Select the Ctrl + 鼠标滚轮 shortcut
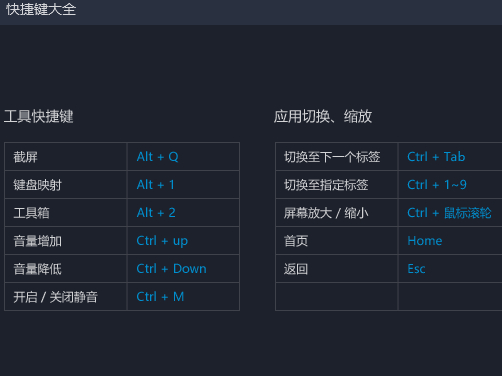Image resolution: width=502 pixels, height=376 pixels. click(449, 213)
